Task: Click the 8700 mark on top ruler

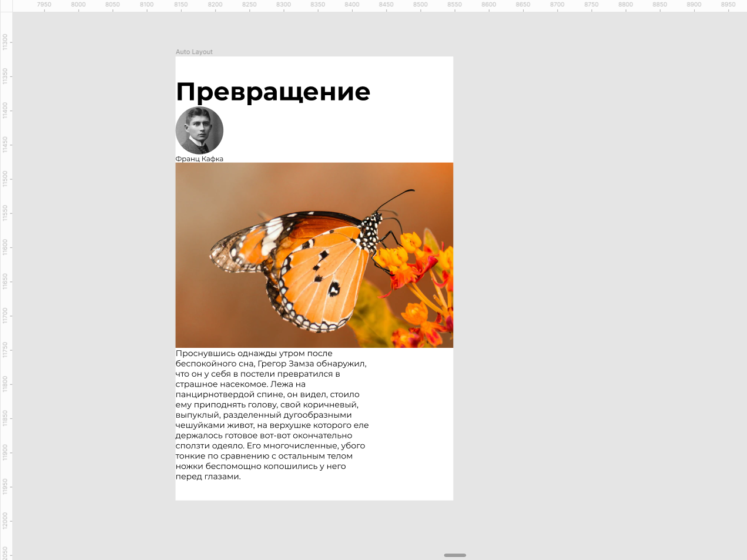Action: point(557,5)
